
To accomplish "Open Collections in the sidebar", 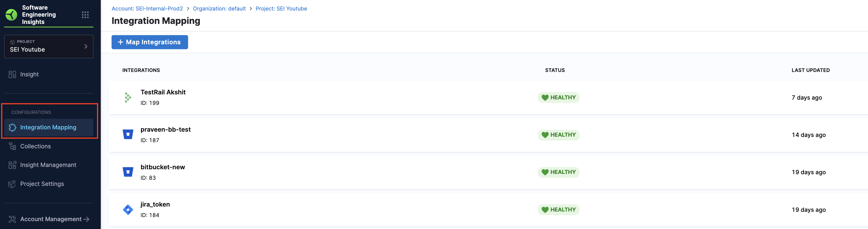I will pos(35,146).
